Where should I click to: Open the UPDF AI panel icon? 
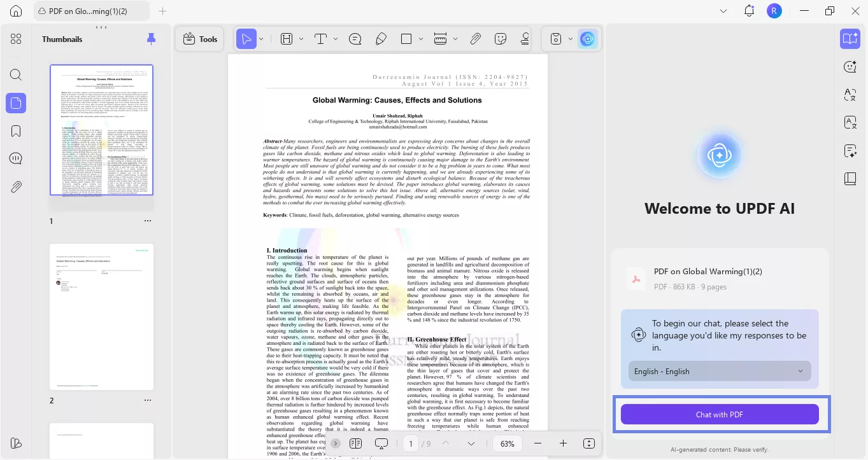tap(587, 39)
